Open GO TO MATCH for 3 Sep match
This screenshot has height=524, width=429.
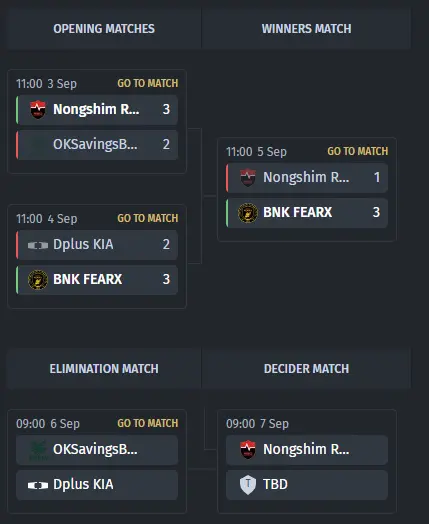point(148,83)
